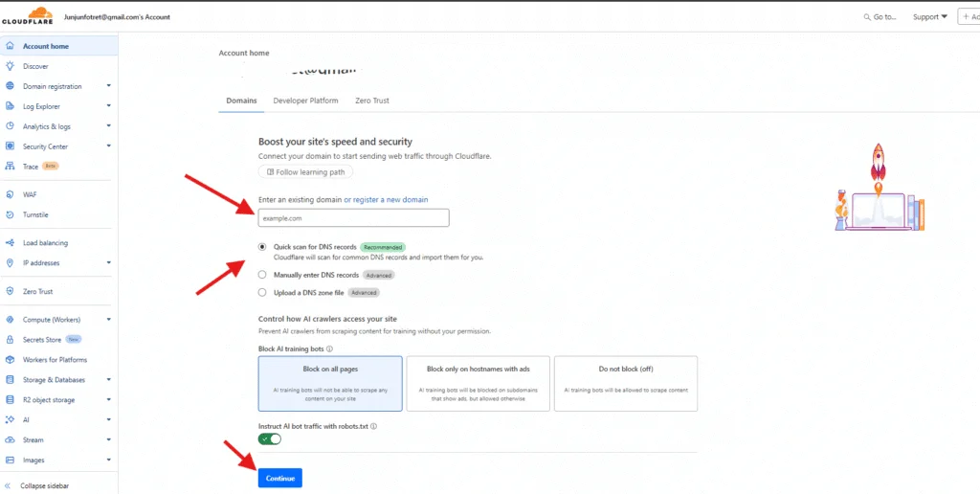Switch to the Domains tab

point(241,101)
